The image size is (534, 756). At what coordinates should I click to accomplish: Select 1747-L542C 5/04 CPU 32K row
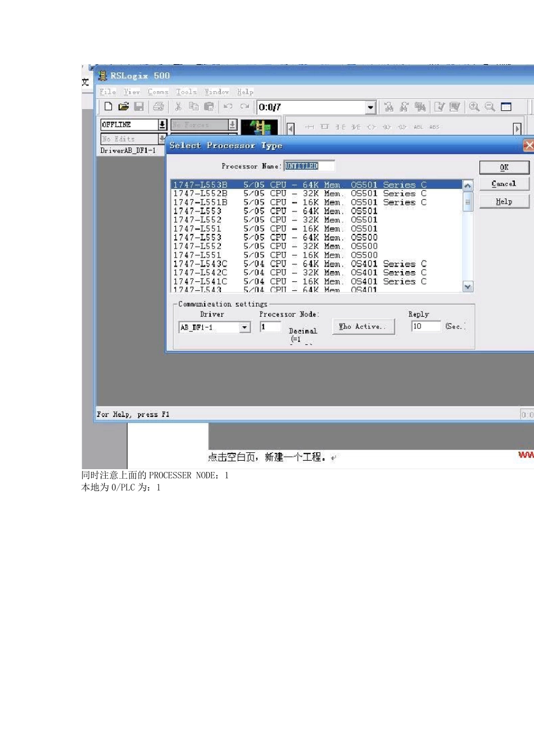coord(316,272)
